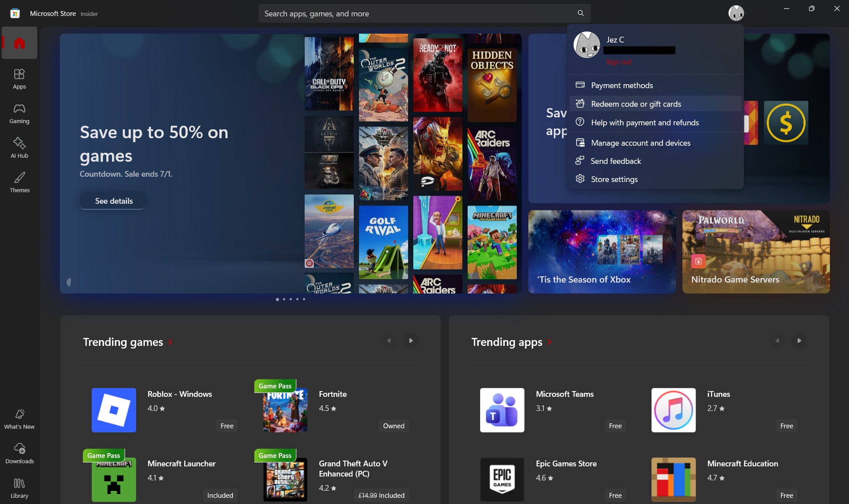Open AI Hub from the sidebar
The width and height of the screenshot is (849, 504).
19,148
